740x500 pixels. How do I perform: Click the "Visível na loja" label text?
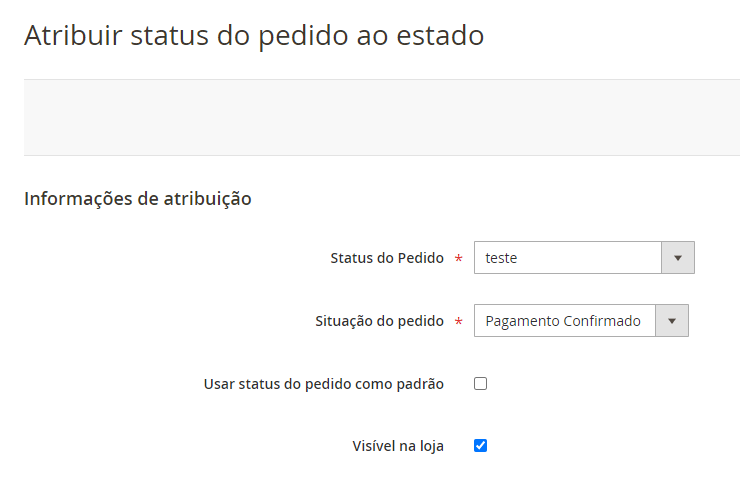tap(398, 446)
